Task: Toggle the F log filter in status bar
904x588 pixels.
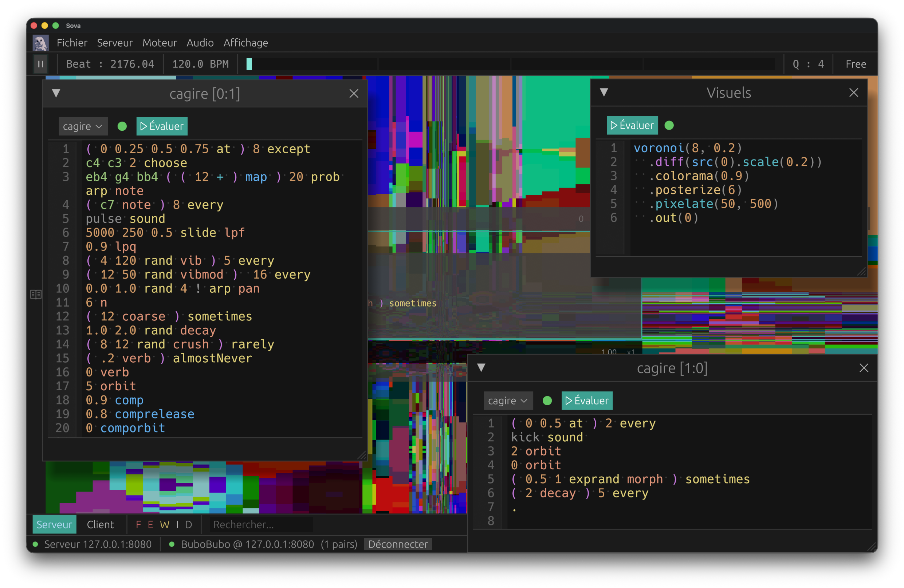Action: 138,524
